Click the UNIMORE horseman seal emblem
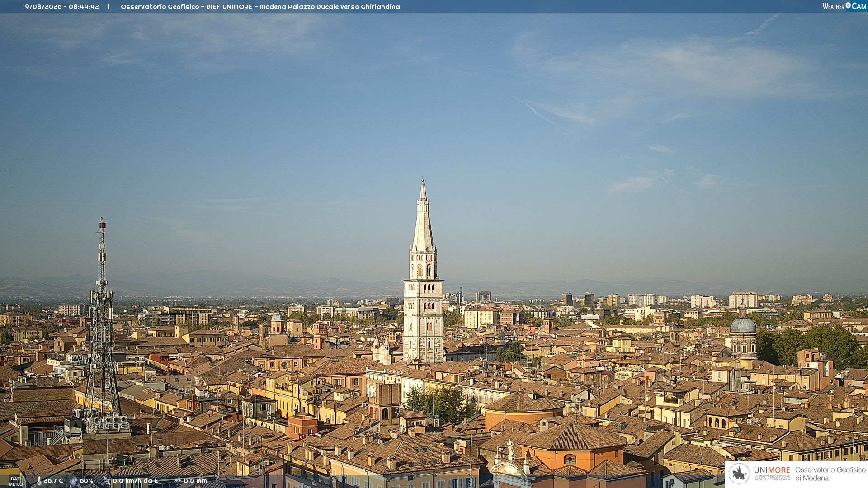The height and width of the screenshot is (488, 868). click(x=739, y=474)
